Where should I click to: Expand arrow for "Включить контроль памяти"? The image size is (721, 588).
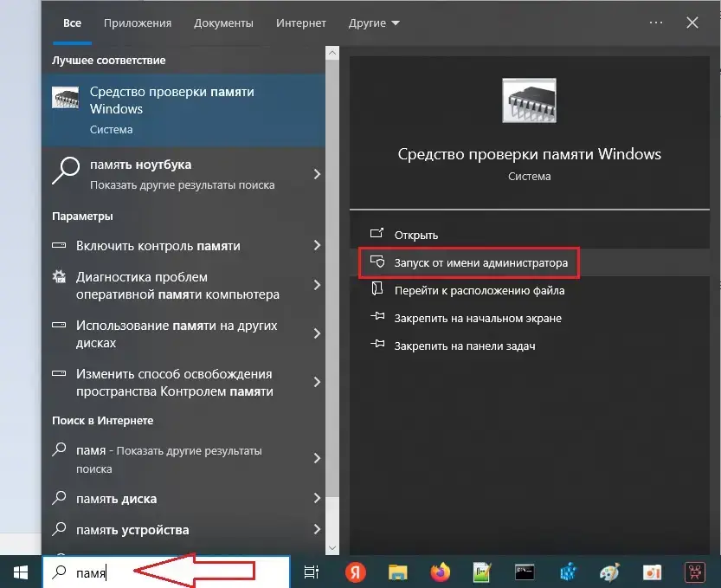pyautogui.click(x=317, y=245)
